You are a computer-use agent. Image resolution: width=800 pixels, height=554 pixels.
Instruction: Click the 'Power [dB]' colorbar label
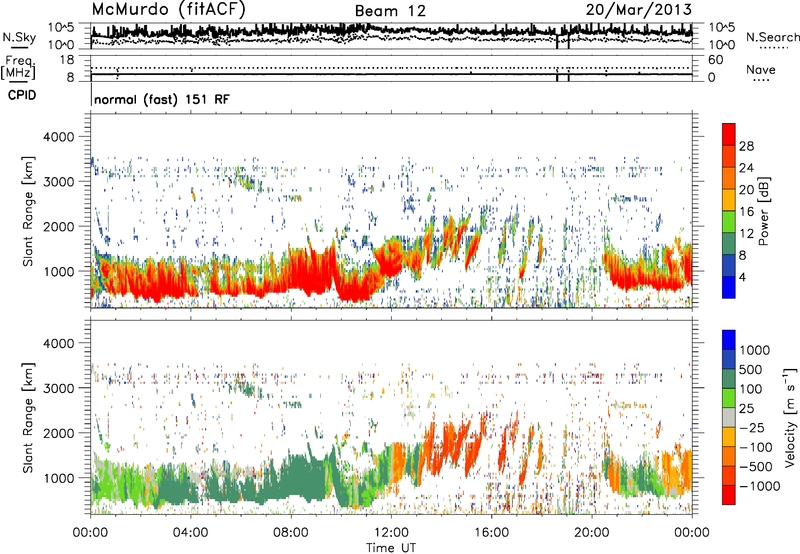tap(763, 211)
